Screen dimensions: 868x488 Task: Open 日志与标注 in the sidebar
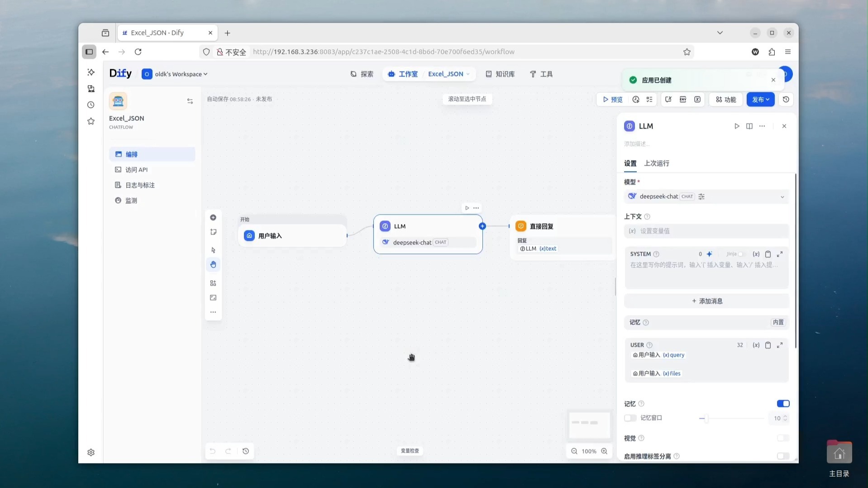(152, 185)
